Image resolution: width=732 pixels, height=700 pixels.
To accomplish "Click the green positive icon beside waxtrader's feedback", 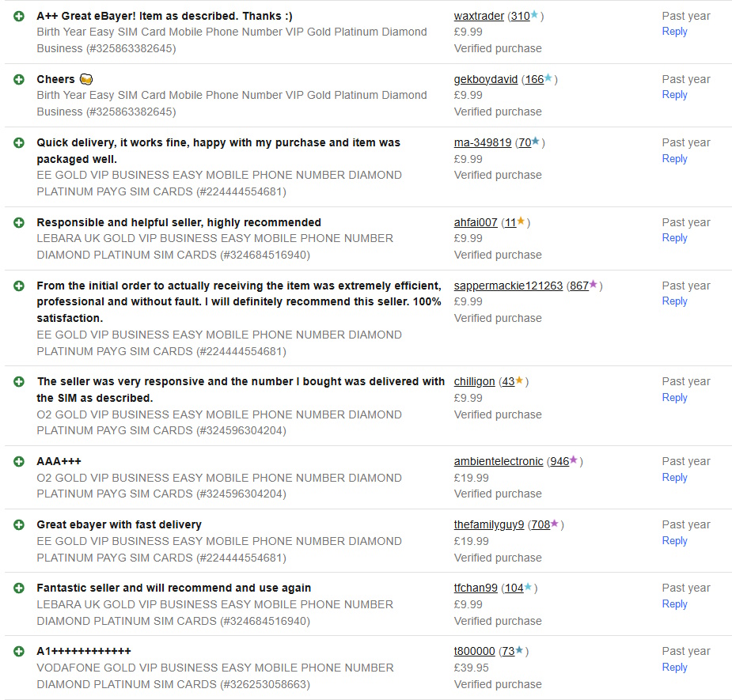I will [19, 16].
